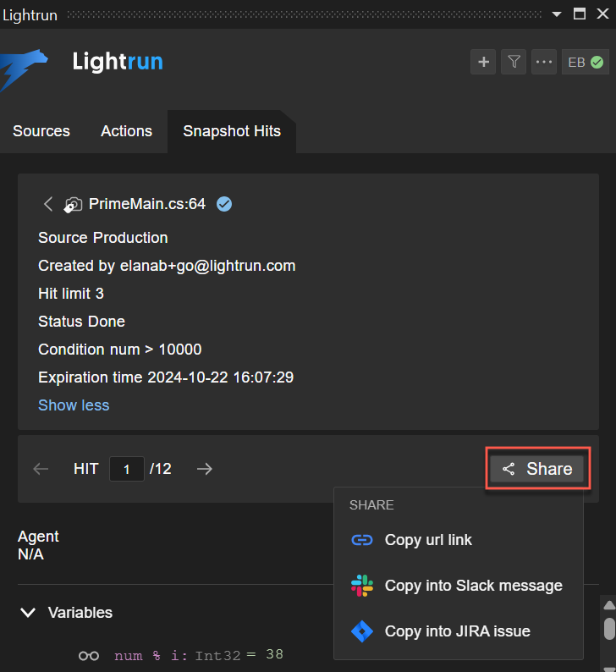Click the snapshot camera icon near PrimeMain.cs:64

coord(74,204)
